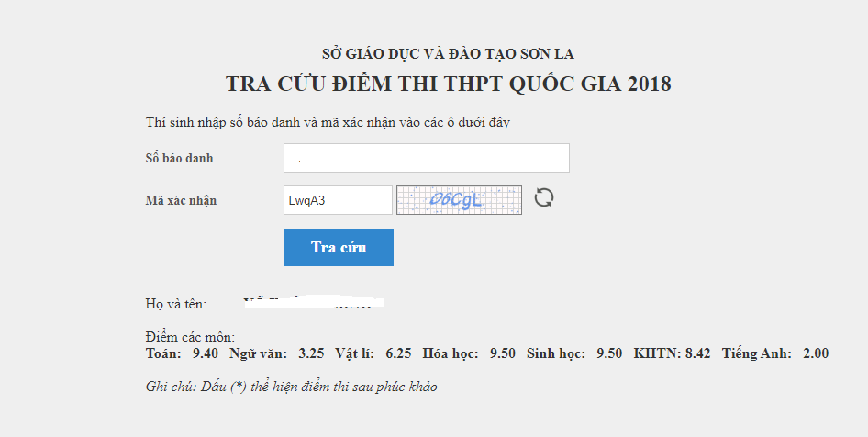Refresh the captcha code icon
Viewport: 868px width, 437px height.
(544, 198)
